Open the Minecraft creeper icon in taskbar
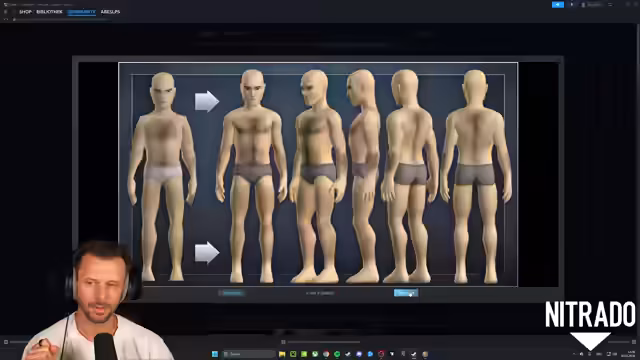Viewport: 640px width, 360px height. tap(293, 354)
